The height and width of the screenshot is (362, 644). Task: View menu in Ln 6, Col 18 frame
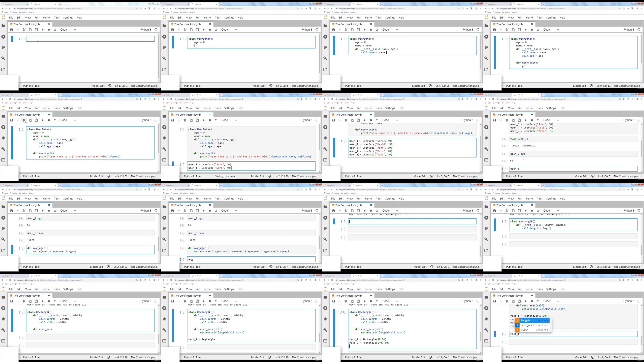tap(28, 289)
